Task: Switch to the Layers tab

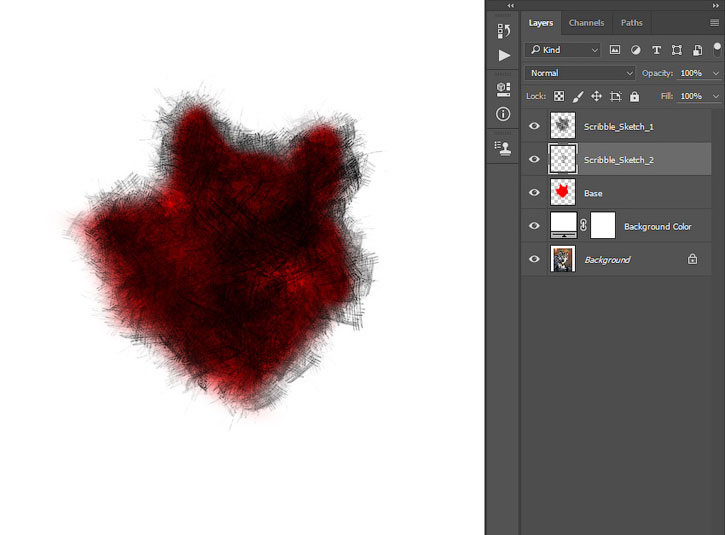Action: (x=541, y=23)
